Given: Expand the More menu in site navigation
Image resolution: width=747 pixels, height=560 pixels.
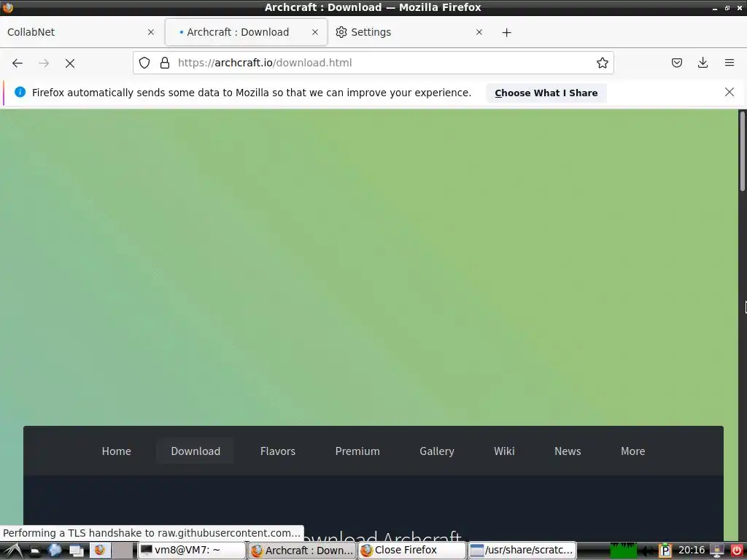Looking at the screenshot, I should click(632, 451).
